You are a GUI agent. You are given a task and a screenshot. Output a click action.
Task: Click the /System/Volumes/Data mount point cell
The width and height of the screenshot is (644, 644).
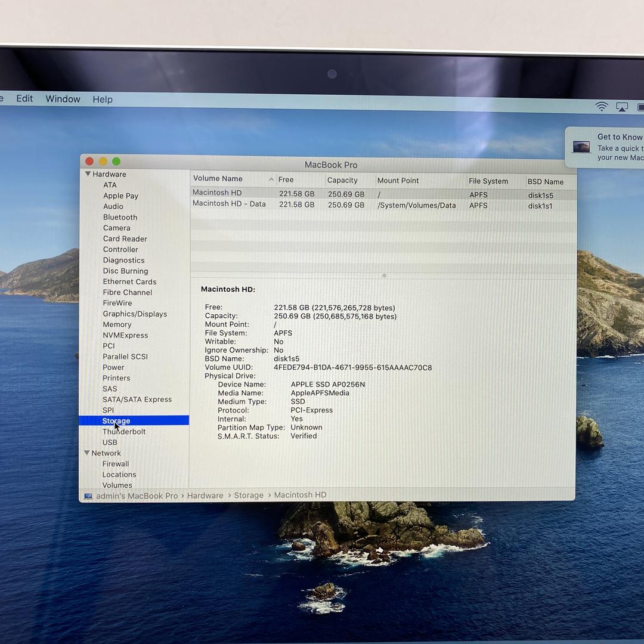point(416,205)
